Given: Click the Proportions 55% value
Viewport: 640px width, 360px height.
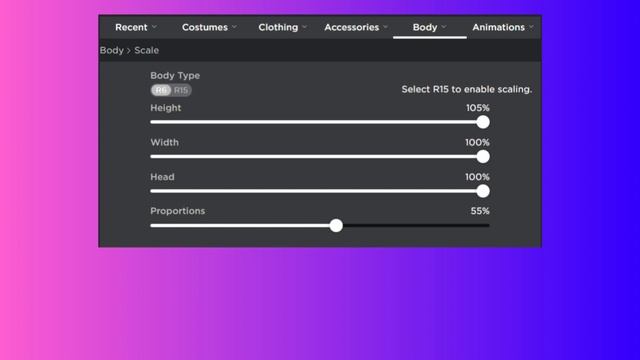Looking at the screenshot, I should click(480, 211).
